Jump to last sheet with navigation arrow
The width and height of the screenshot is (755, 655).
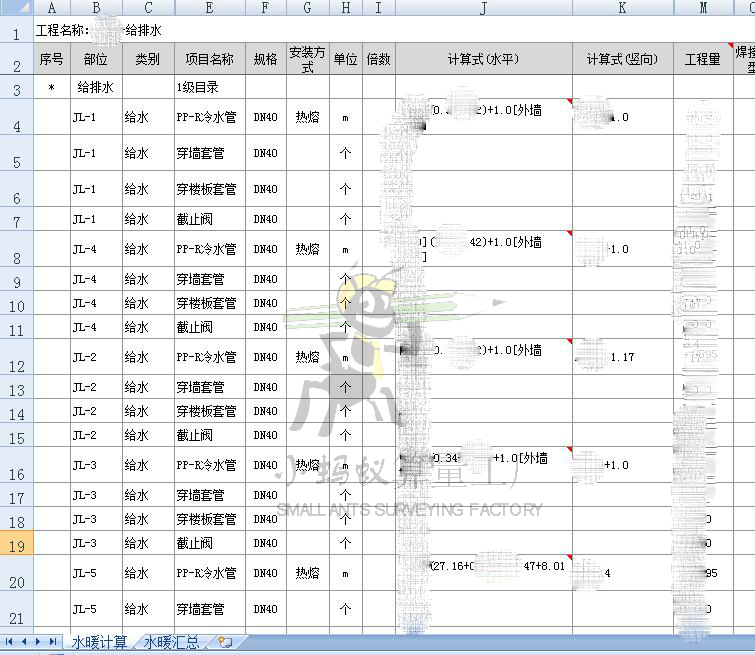(x=53, y=642)
